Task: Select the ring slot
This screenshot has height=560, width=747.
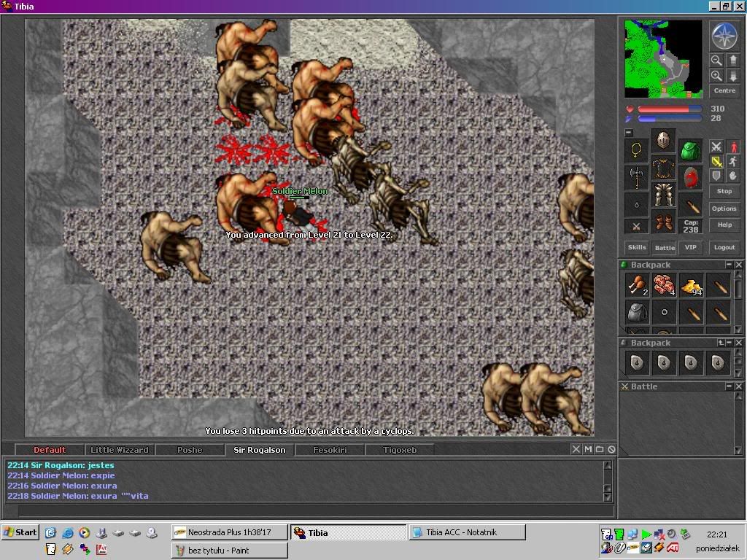Action: 636,205
